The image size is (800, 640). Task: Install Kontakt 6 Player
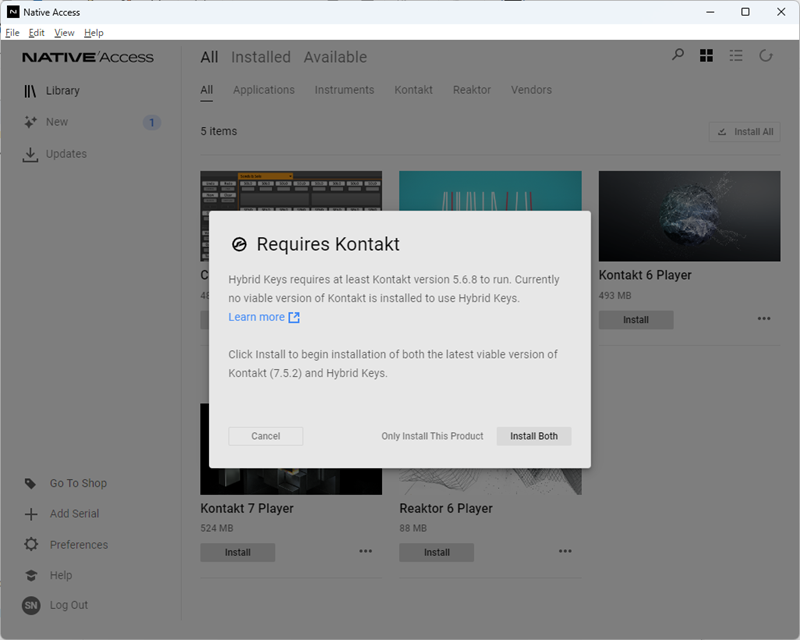pyautogui.click(x=636, y=320)
